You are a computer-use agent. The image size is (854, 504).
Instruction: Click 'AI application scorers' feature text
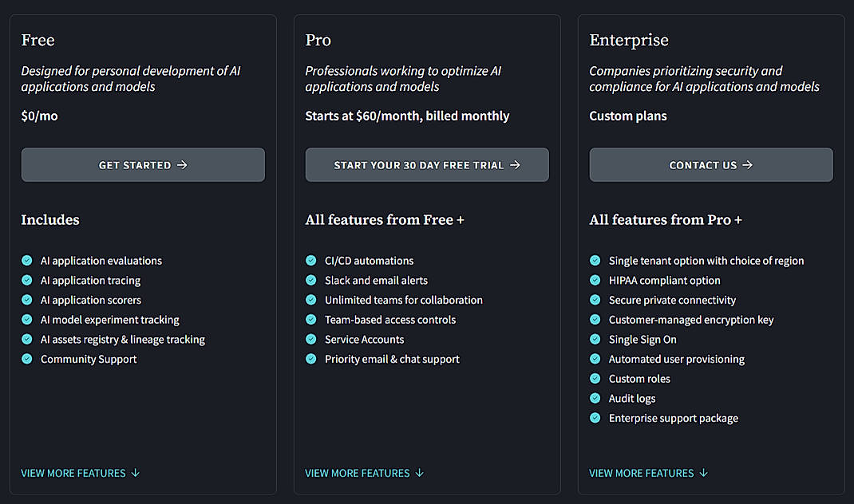point(90,300)
